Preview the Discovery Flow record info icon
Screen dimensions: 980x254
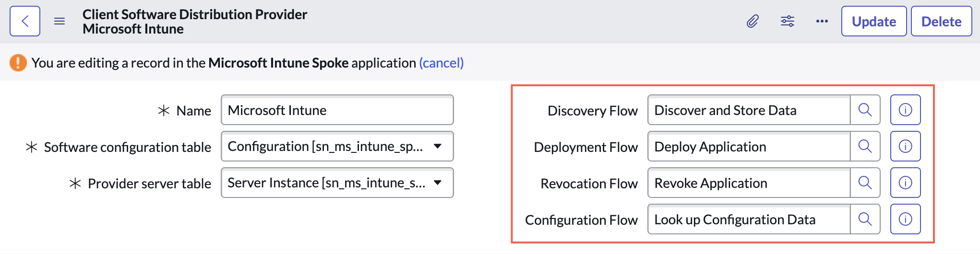tap(906, 110)
